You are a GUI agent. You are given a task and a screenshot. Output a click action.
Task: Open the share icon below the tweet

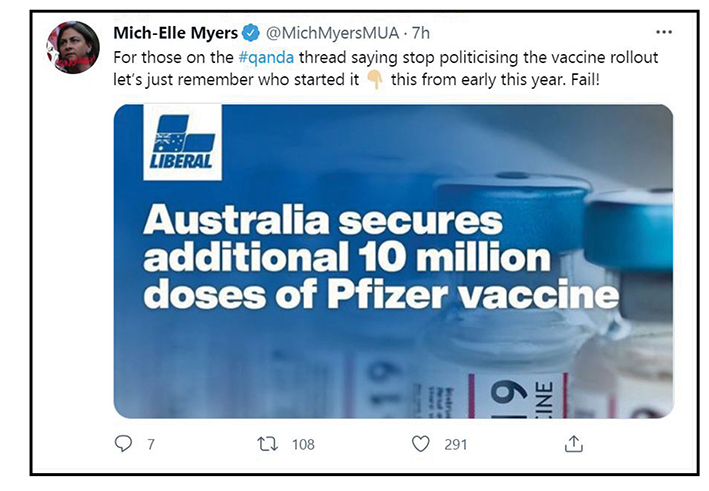574,443
